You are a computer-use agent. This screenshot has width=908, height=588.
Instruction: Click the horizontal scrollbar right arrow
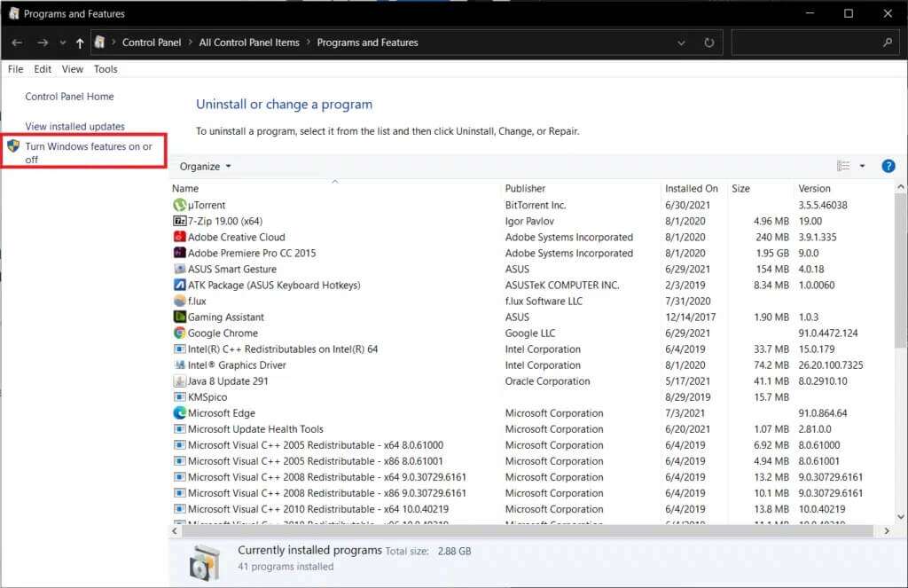(887, 530)
